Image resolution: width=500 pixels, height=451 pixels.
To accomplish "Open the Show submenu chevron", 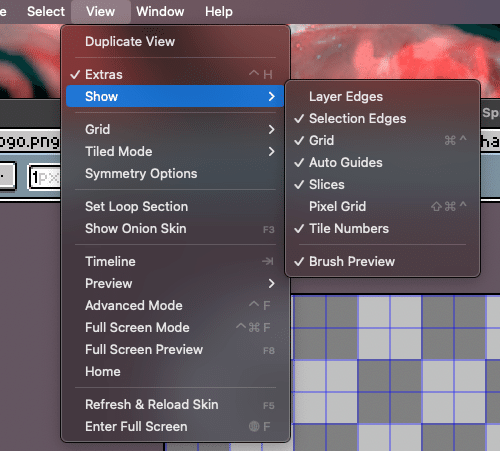I will coord(272,96).
